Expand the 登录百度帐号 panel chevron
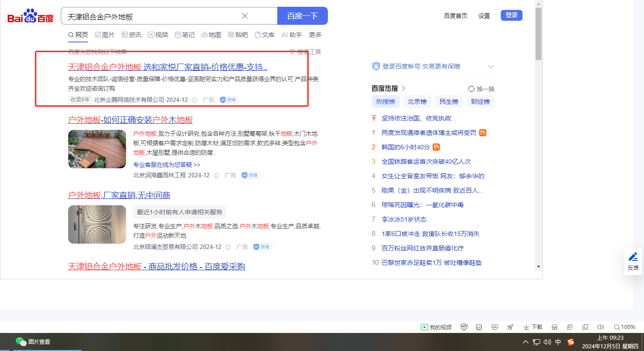 click(x=491, y=67)
